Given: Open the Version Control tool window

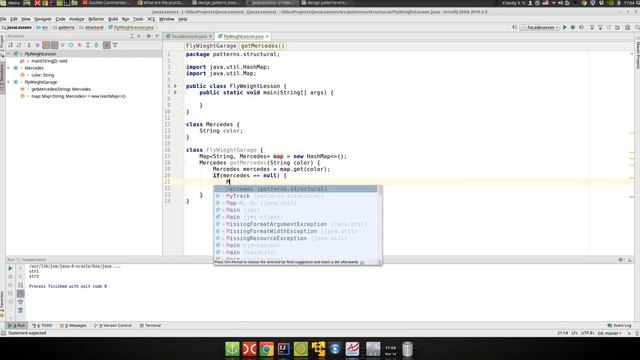Looking at the screenshot, I should 113,325.
